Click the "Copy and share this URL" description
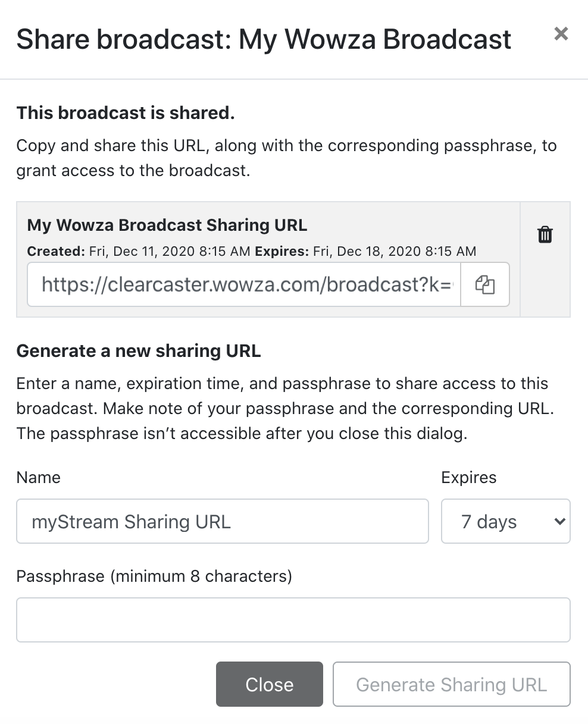The height and width of the screenshot is (724, 588). (286, 158)
